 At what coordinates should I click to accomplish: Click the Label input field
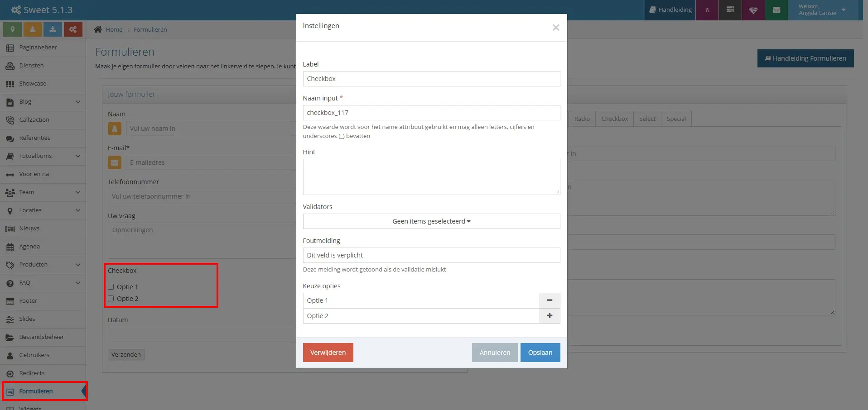pos(431,79)
